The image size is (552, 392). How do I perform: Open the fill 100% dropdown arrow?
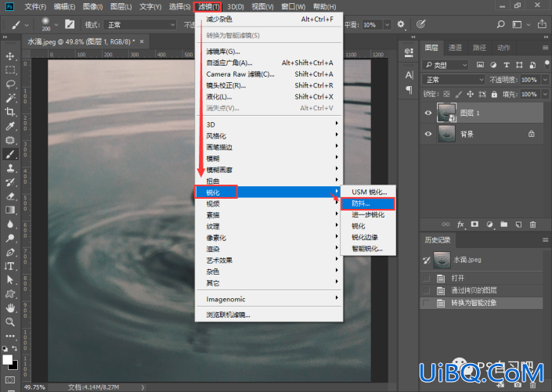pyautogui.click(x=545, y=95)
